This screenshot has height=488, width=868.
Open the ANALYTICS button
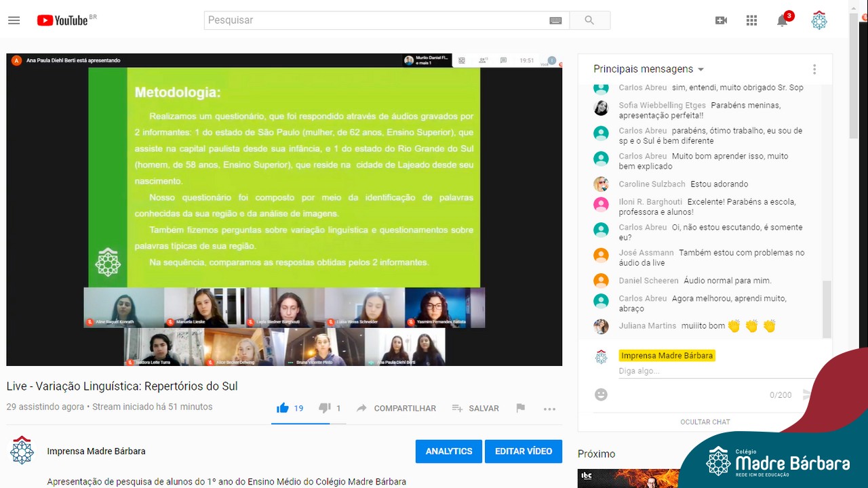(x=448, y=451)
